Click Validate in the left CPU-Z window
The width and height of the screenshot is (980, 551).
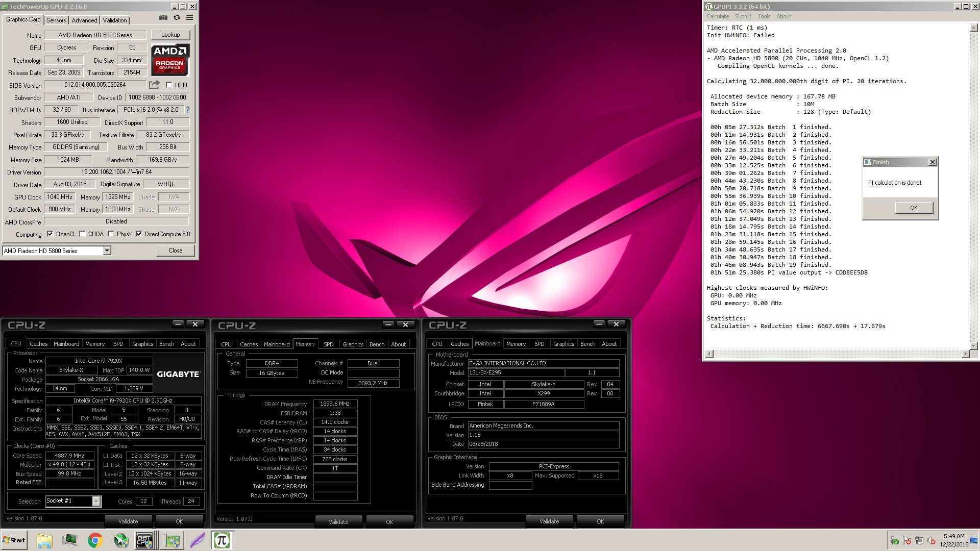click(x=128, y=521)
